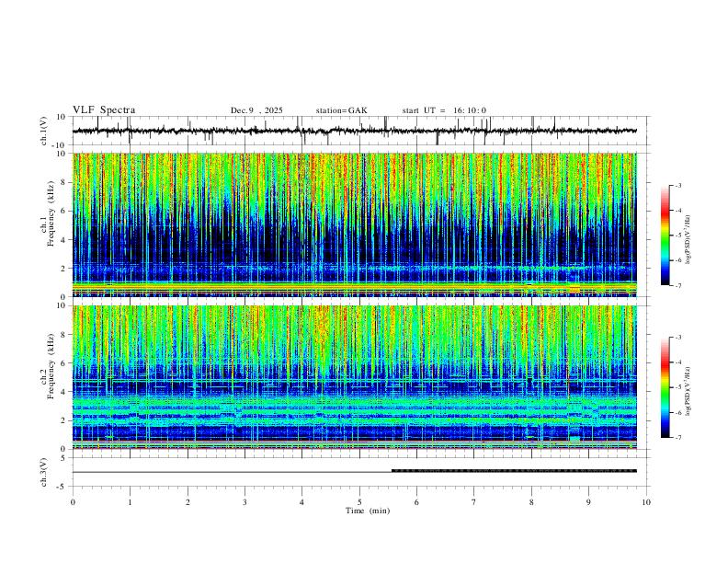728x563 pixels.
Task: Click the ch.2 spectrogram color scale bar
Action: pos(665,387)
